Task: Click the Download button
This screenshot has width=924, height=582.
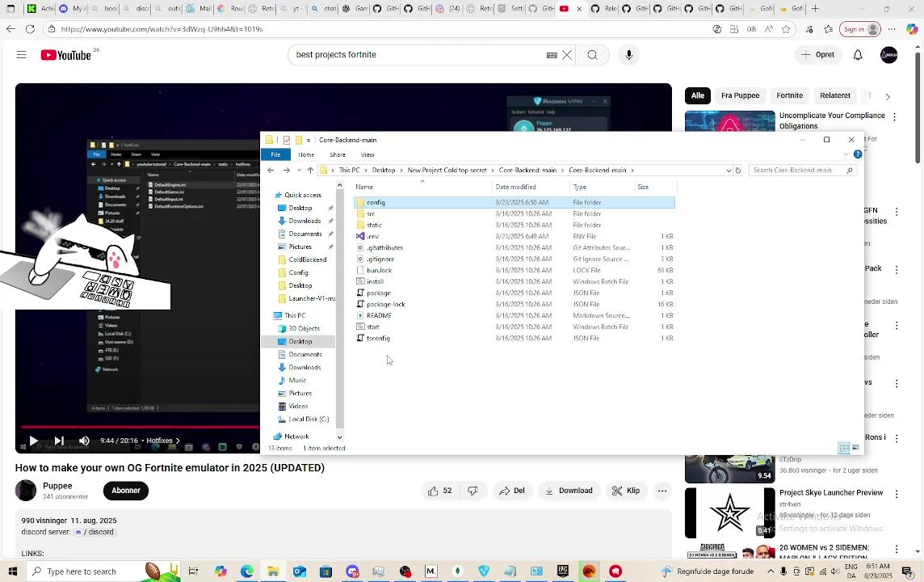Action: click(x=569, y=491)
